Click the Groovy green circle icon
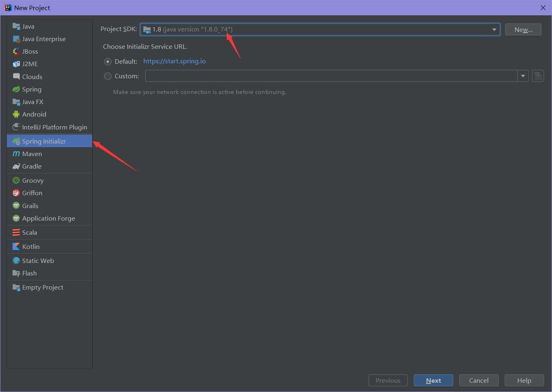 click(16, 180)
